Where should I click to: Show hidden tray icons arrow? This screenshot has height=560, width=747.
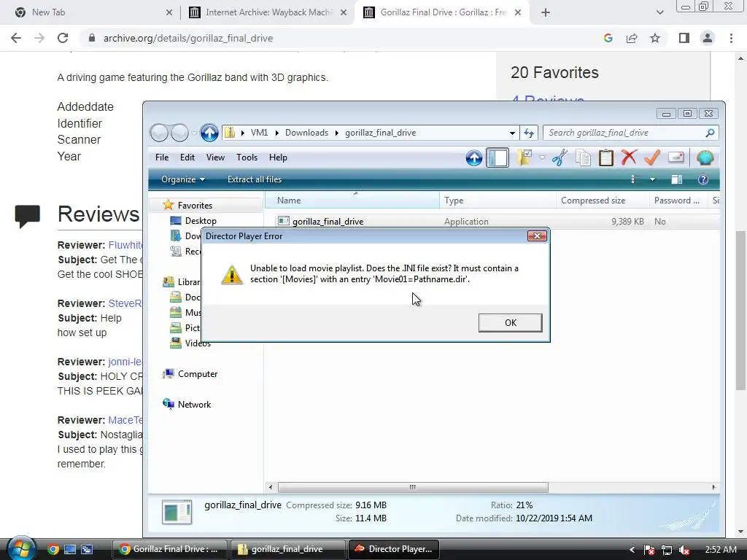point(632,550)
